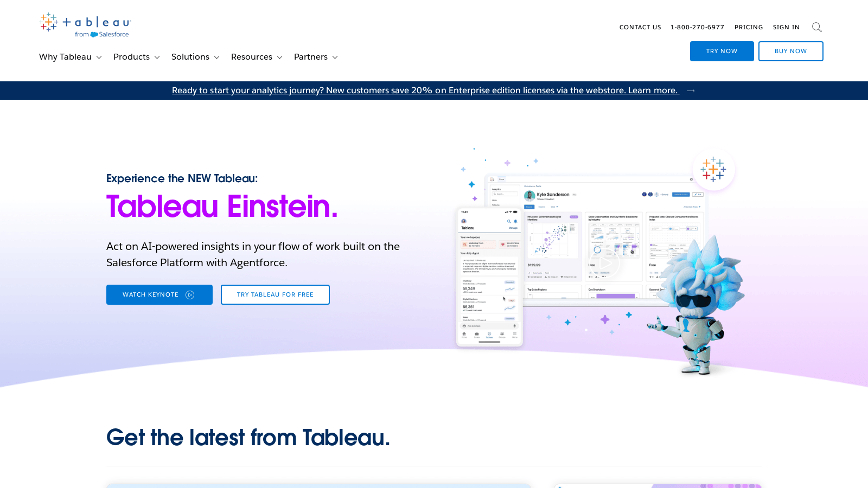Open the Sign In link

pyautogui.click(x=786, y=27)
